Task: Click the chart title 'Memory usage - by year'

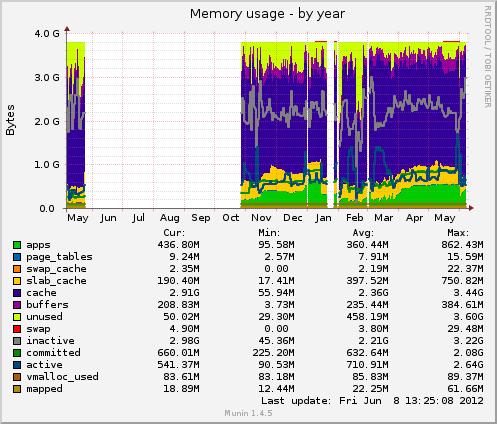Action: 267,14
